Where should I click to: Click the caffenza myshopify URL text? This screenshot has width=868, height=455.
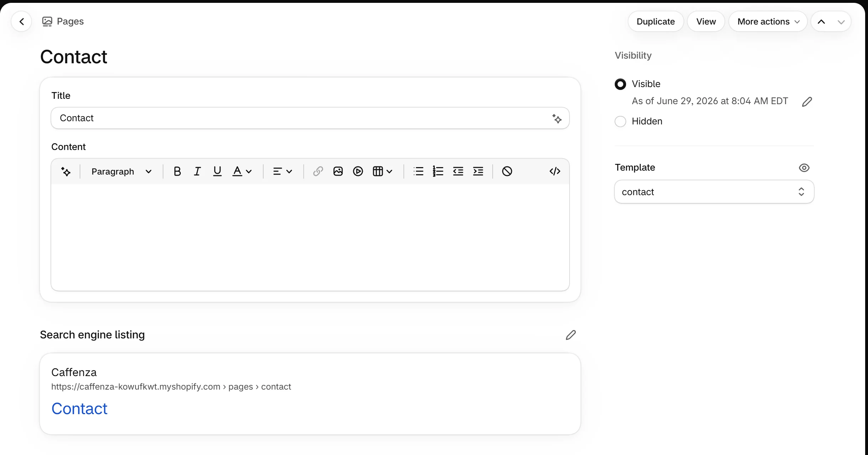point(171,387)
